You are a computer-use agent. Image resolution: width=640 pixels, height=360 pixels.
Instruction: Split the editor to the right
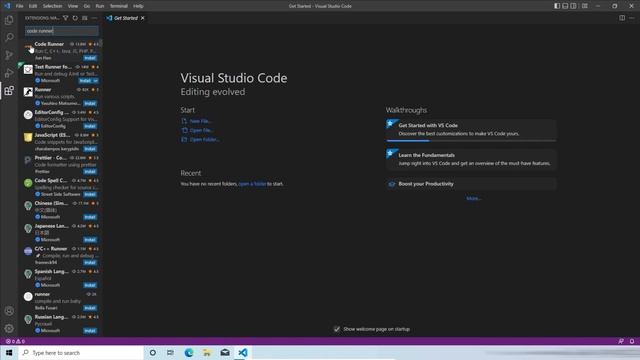tap(622, 18)
